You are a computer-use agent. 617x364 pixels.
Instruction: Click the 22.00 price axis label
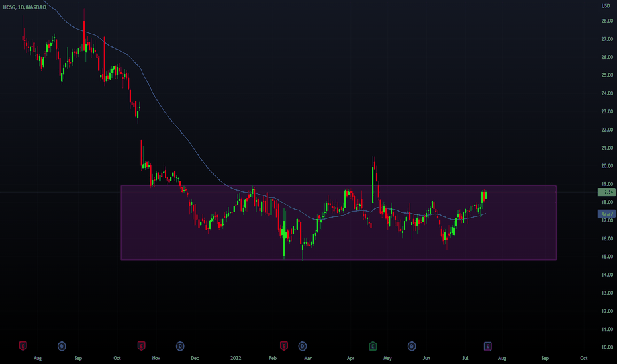(x=607, y=130)
